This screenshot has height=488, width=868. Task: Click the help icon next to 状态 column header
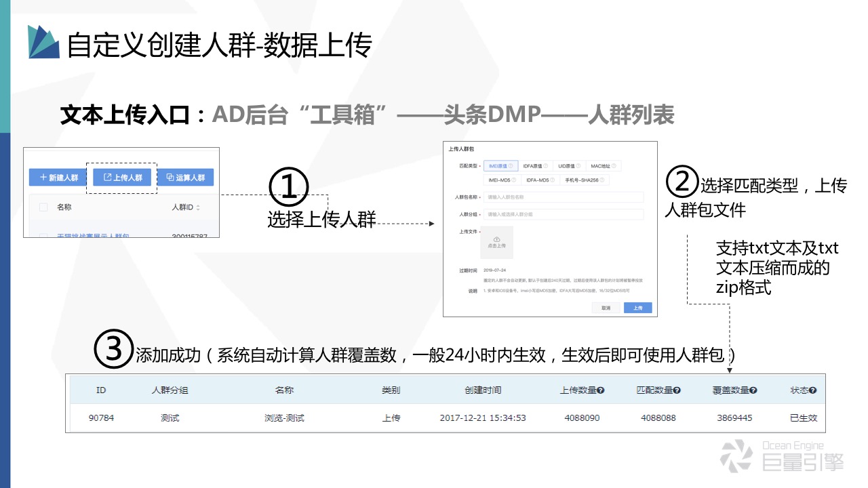(814, 389)
